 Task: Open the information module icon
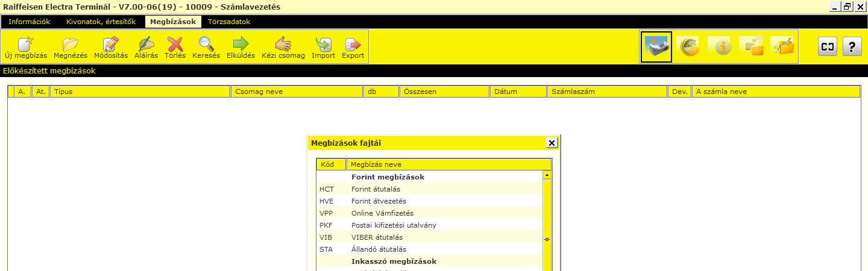click(x=720, y=47)
